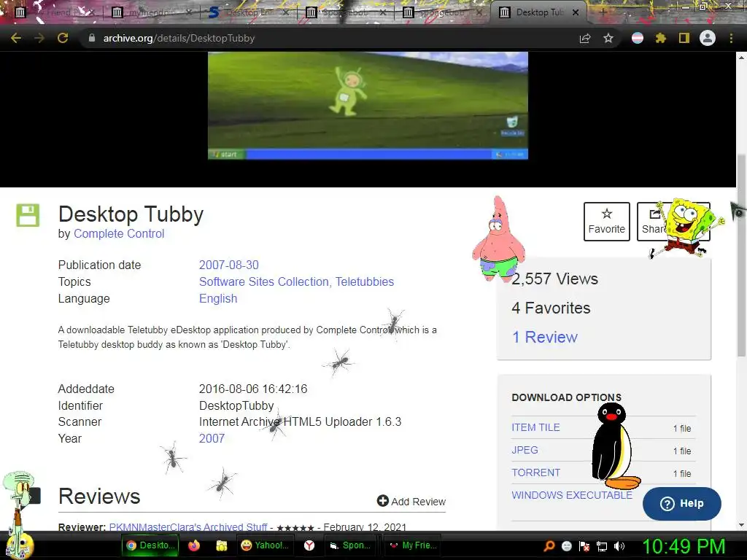Switch to the Friend tab
Viewport: 747px width, 560px height.
click(56, 12)
